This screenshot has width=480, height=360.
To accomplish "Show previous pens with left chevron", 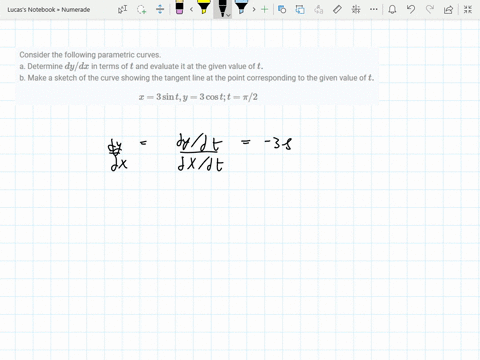I will (x=191, y=9).
